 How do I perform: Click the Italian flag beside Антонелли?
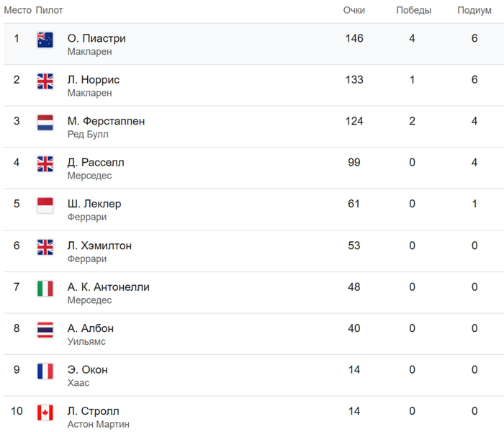pos(45,288)
